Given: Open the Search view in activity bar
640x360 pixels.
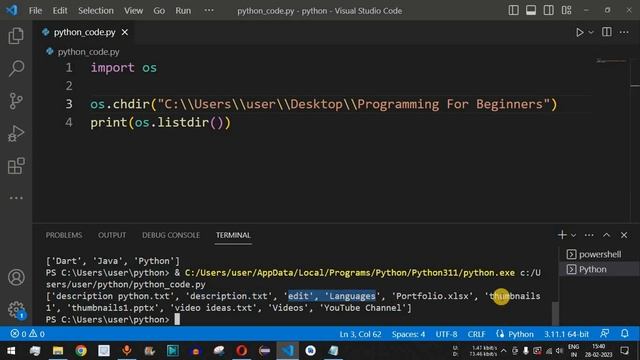Looking at the screenshot, I should (16, 68).
